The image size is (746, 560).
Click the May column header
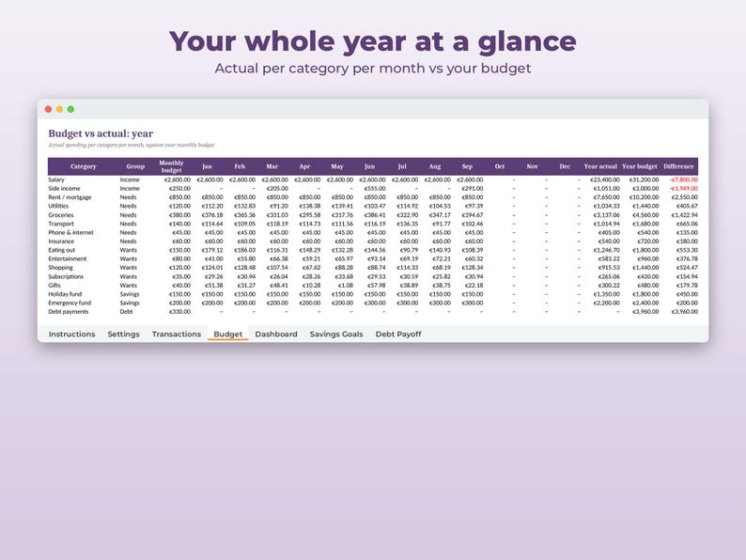[x=337, y=166]
